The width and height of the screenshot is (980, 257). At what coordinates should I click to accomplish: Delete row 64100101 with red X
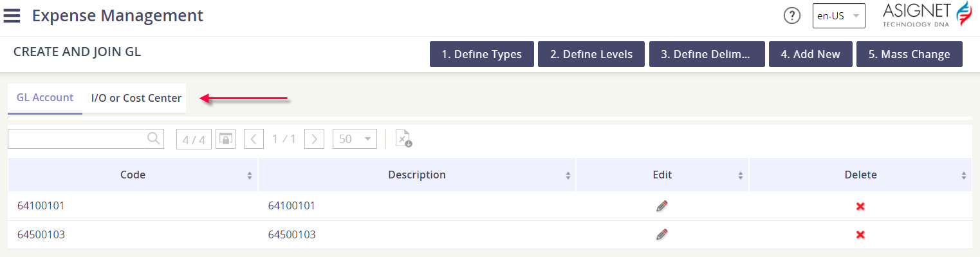[860, 206]
